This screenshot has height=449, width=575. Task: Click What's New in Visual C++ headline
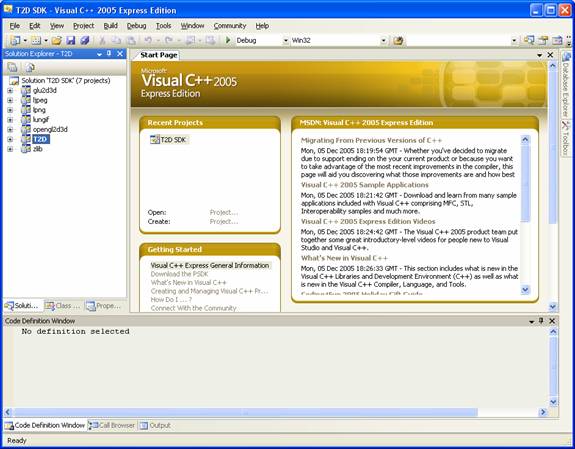(344, 258)
